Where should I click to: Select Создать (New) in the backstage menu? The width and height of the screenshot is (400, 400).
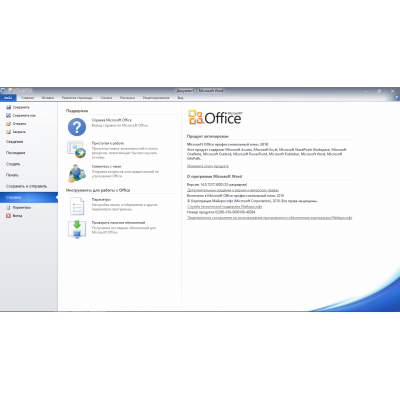pos(13,164)
